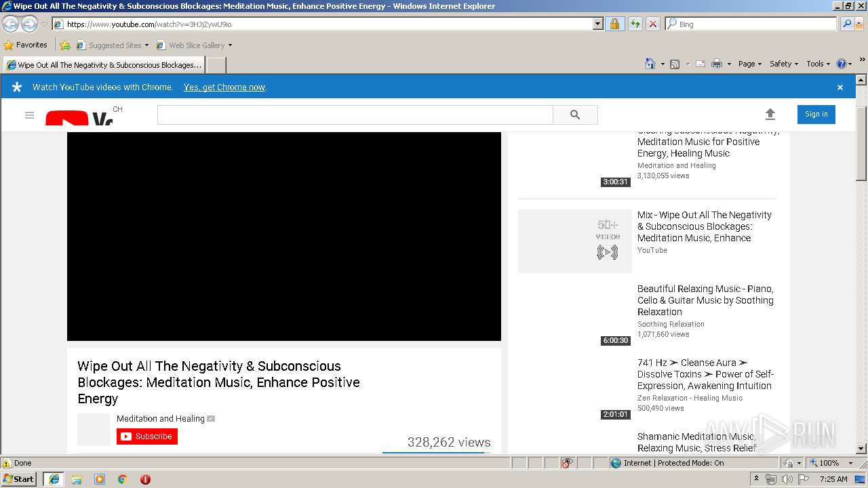
Task: Show hidden tray icons arrow
Action: tap(755, 479)
